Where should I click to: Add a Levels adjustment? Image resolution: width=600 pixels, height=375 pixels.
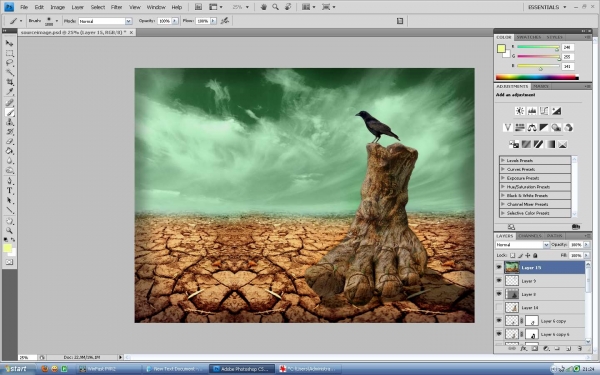(x=532, y=111)
